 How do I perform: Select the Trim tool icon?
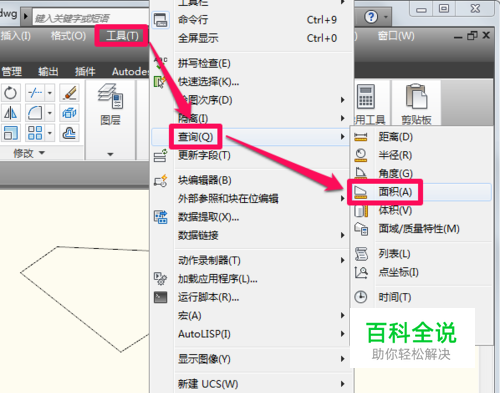[x=35, y=93]
